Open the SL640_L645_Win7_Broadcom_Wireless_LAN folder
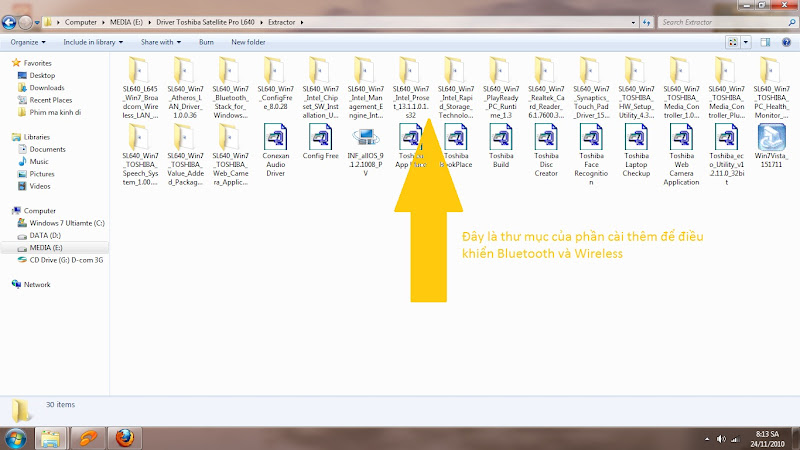The image size is (800, 450). (x=140, y=88)
